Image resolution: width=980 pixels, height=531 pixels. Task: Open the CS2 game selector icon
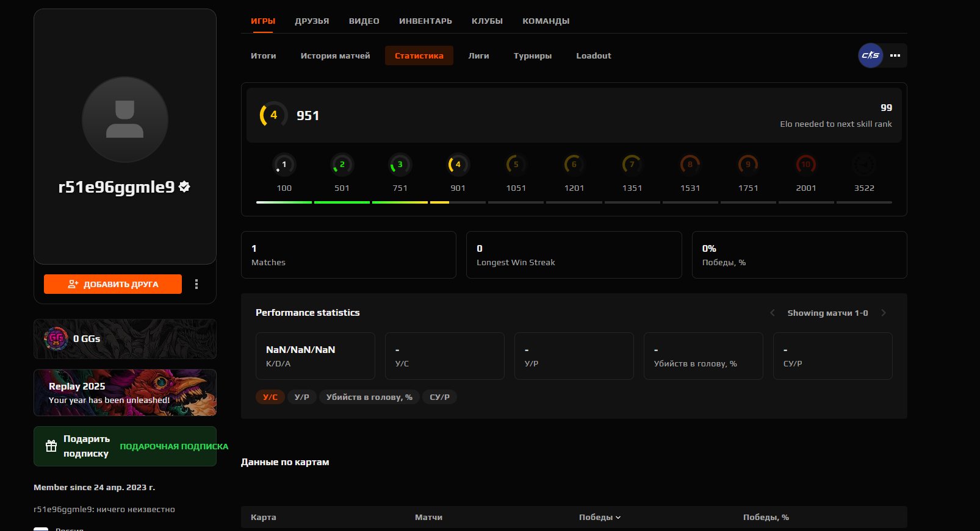pos(871,55)
